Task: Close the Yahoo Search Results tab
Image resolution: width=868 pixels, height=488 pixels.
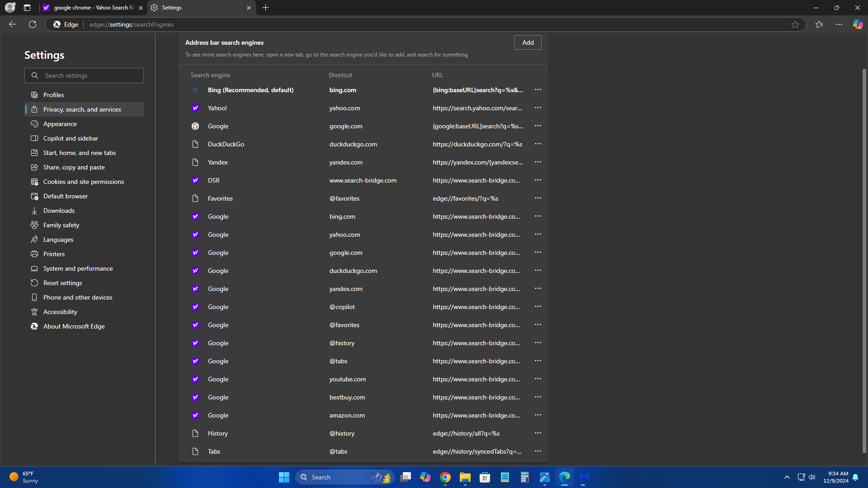Action: click(141, 8)
